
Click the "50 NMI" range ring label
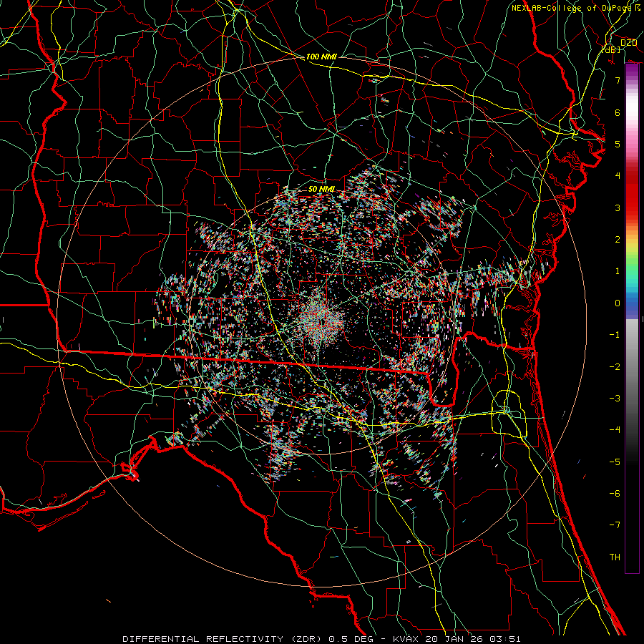[321, 189]
